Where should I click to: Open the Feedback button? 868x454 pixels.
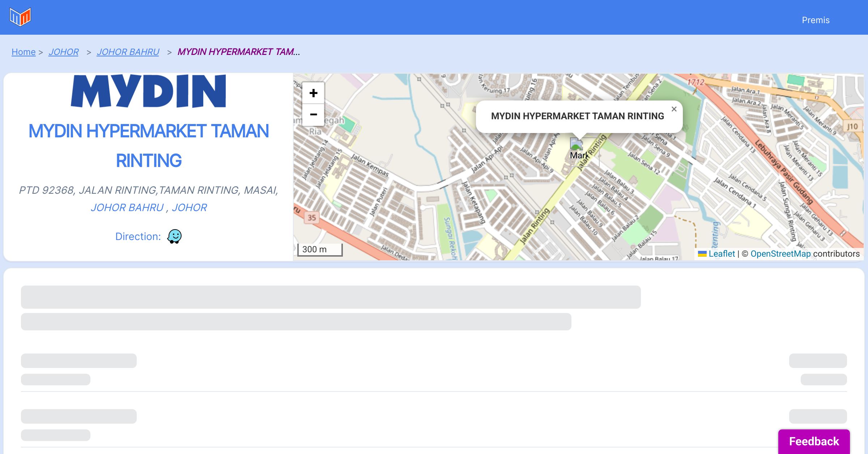click(x=814, y=441)
